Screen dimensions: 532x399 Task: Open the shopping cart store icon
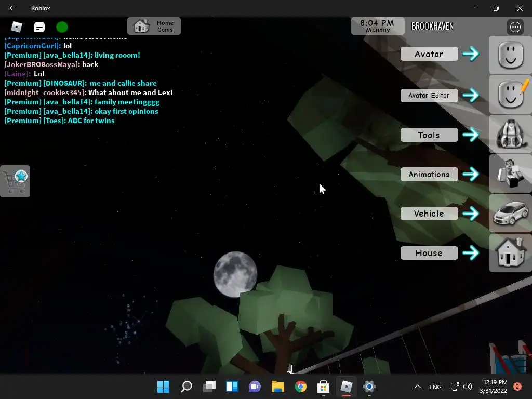[15, 181]
